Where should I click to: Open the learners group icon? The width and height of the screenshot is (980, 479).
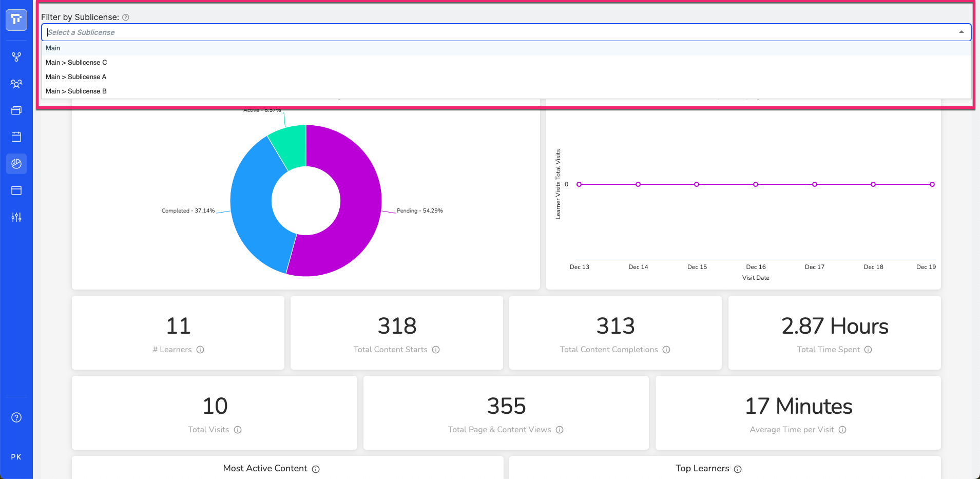click(x=16, y=84)
